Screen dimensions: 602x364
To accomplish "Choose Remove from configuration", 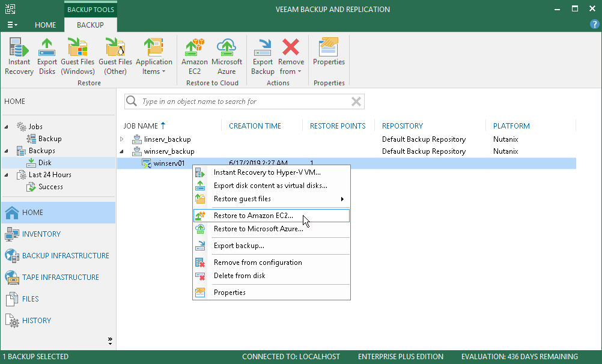I will [x=272, y=262].
